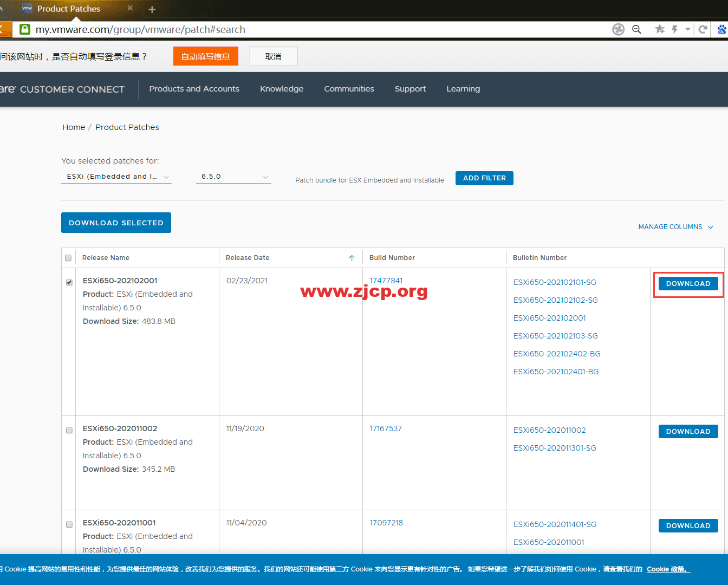Uncheck the ESXi650-202102001 row checkbox
728x585 pixels.
tap(69, 282)
